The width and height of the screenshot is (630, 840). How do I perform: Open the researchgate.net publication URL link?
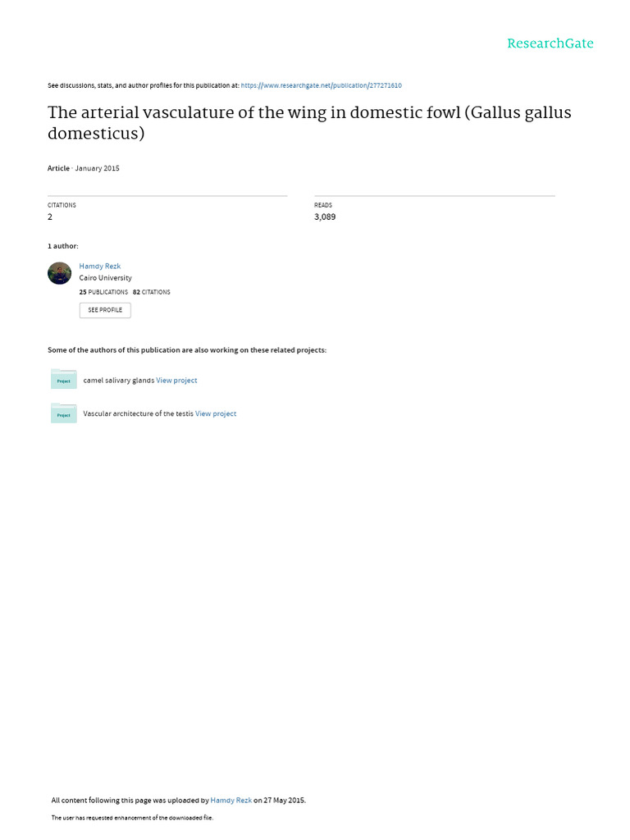pos(321,85)
